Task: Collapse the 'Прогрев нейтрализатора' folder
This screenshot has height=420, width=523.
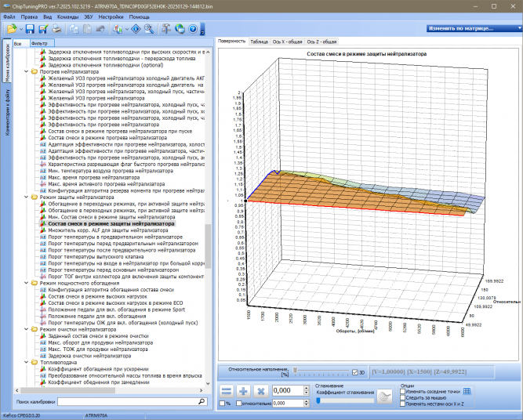Action: [x=27, y=71]
